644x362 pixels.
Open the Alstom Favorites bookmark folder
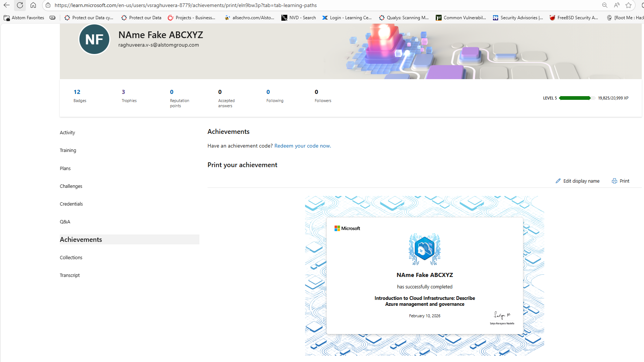click(x=24, y=18)
